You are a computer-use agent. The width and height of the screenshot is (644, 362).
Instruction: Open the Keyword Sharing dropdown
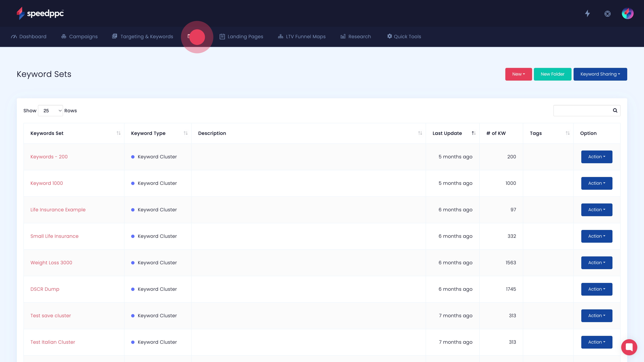coord(600,74)
